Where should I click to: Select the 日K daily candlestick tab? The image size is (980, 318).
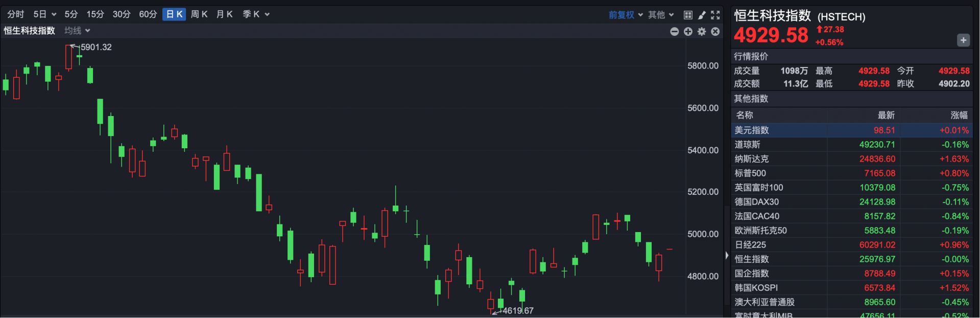174,14
